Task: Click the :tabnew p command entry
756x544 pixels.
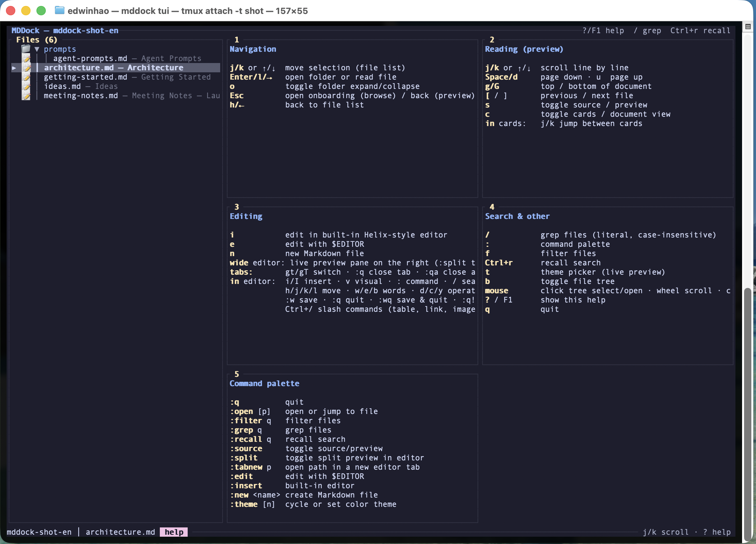Action: [325, 467]
